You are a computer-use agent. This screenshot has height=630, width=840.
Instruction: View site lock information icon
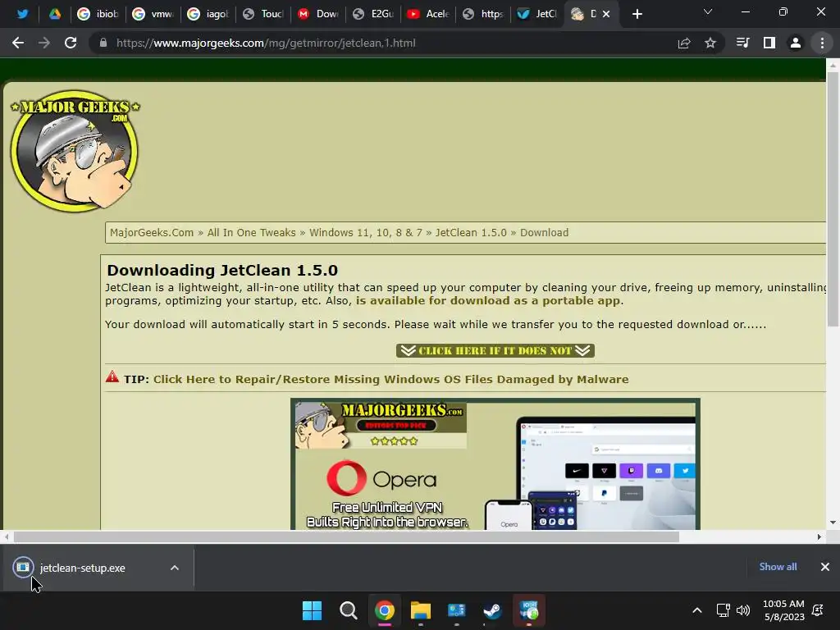click(103, 43)
